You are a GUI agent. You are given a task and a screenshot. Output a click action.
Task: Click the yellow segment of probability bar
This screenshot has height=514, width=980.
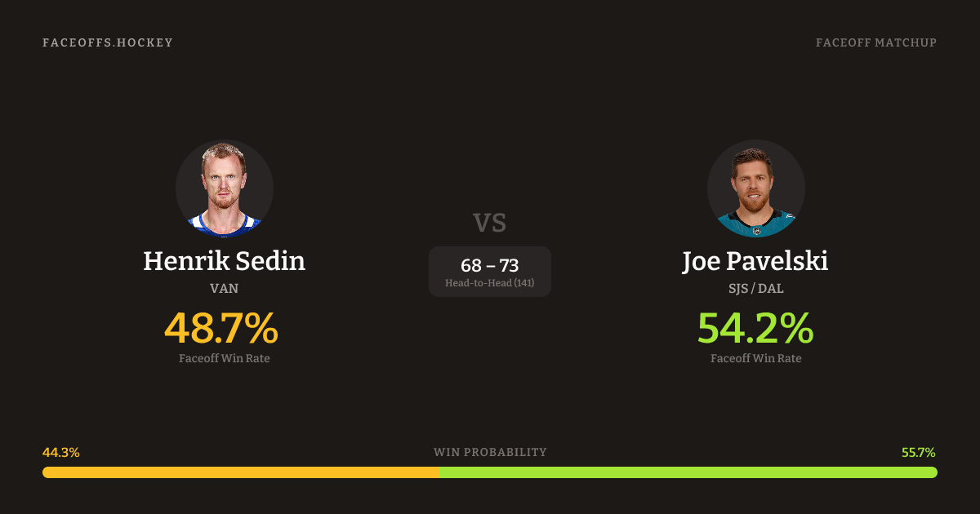coord(241,472)
